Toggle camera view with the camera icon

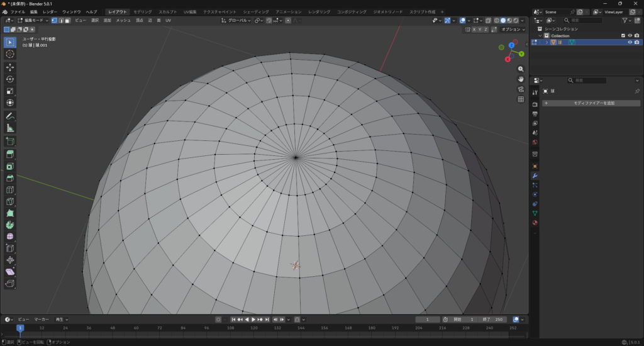click(521, 89)
